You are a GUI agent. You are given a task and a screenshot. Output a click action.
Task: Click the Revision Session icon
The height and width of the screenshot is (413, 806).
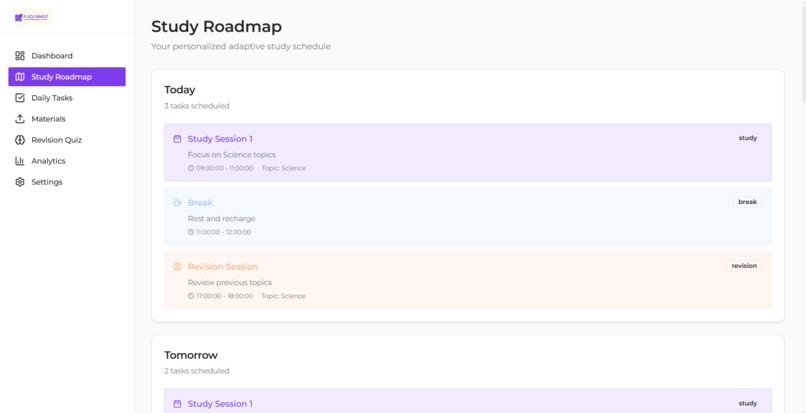tap(177, 266)
